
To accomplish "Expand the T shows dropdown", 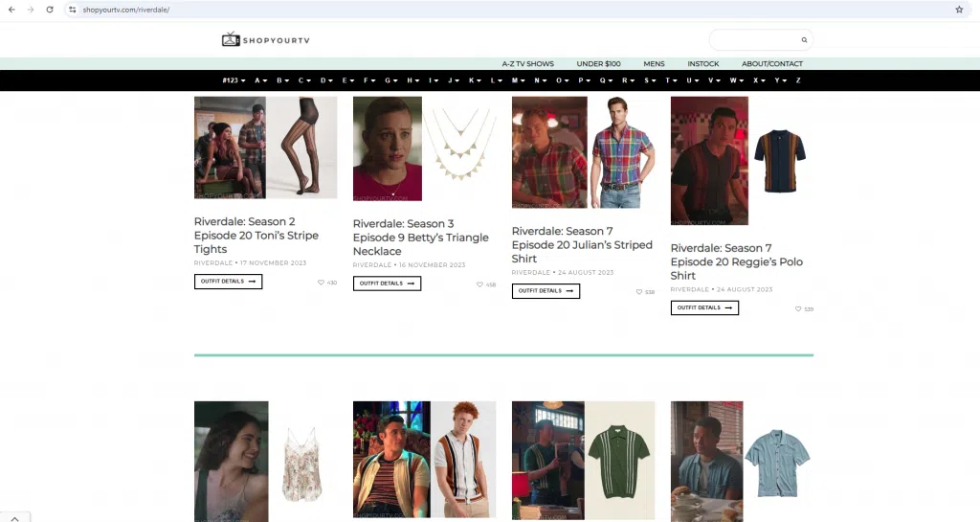I will [671, 80].
